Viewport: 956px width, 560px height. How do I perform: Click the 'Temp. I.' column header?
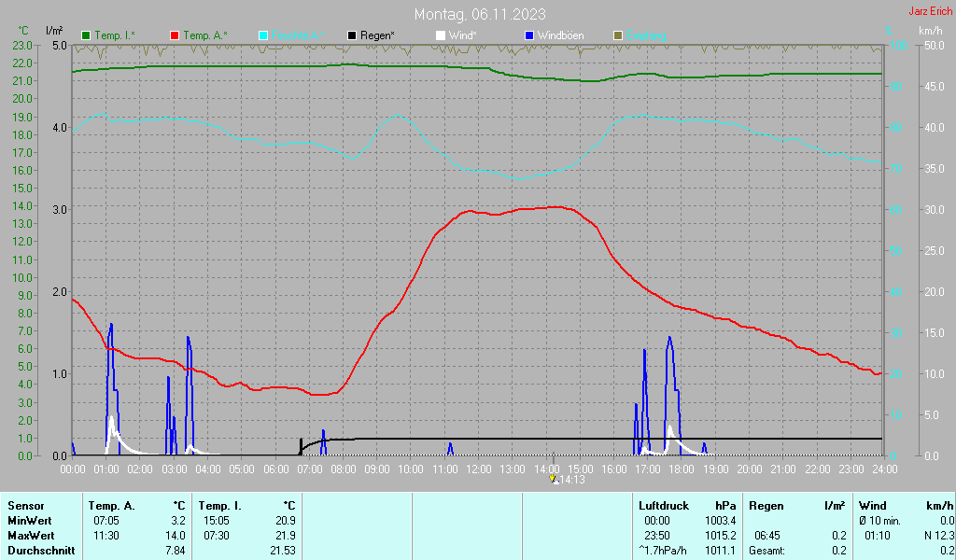tap(219, 506)
